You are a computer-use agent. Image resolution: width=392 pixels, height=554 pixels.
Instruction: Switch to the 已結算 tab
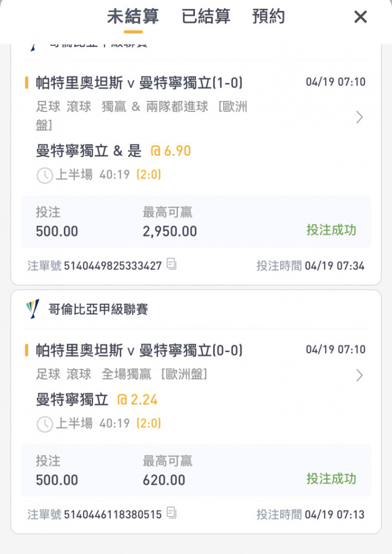click(x=206, y=17)
